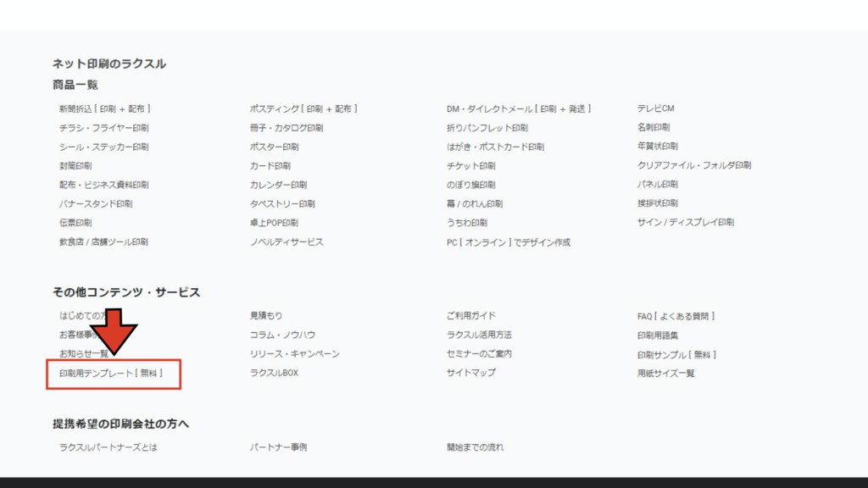Visit ノベルティサービス link
Screen dimensions: 868x488
pos(287,241)
